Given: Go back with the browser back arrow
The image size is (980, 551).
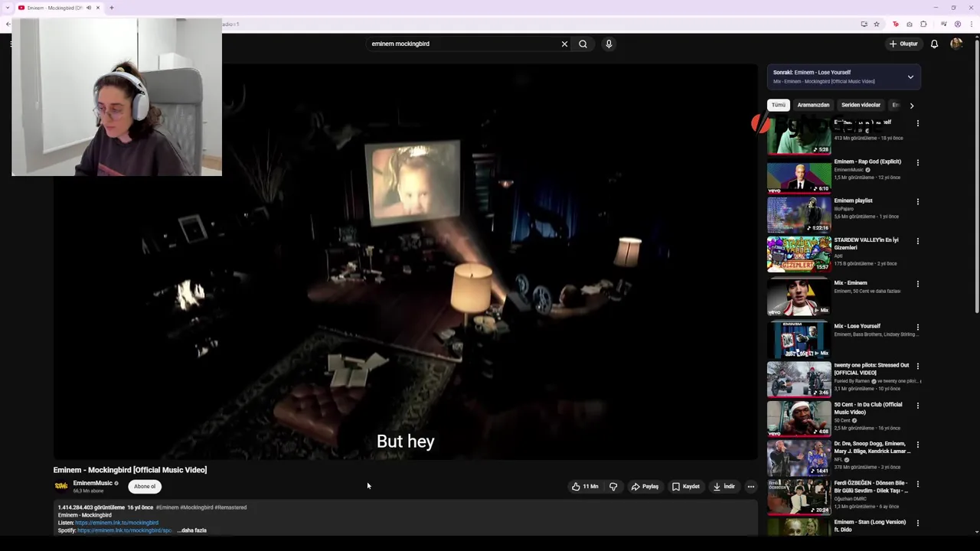Looking at the screenshot, I should [x=8, y=24].
